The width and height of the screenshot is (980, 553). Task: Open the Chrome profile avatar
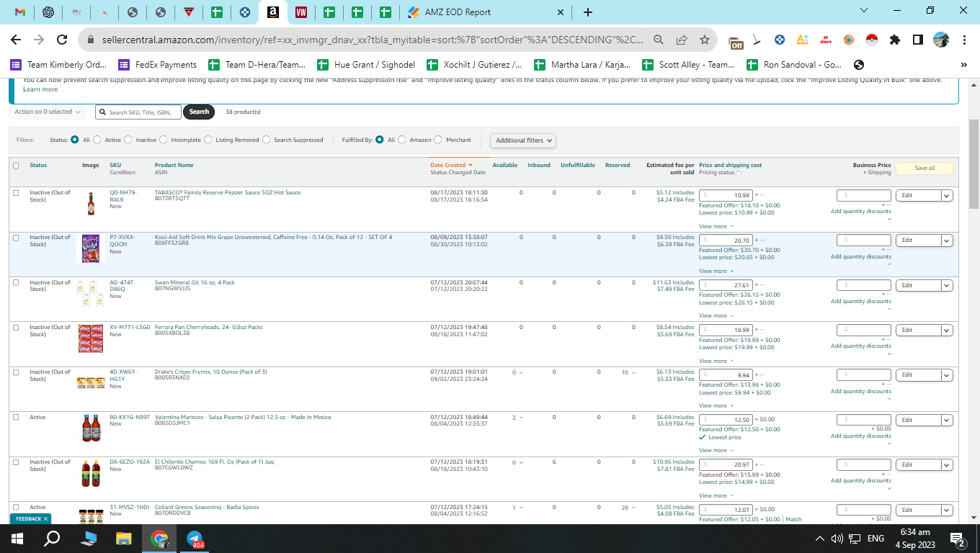[x=940, y=40]
